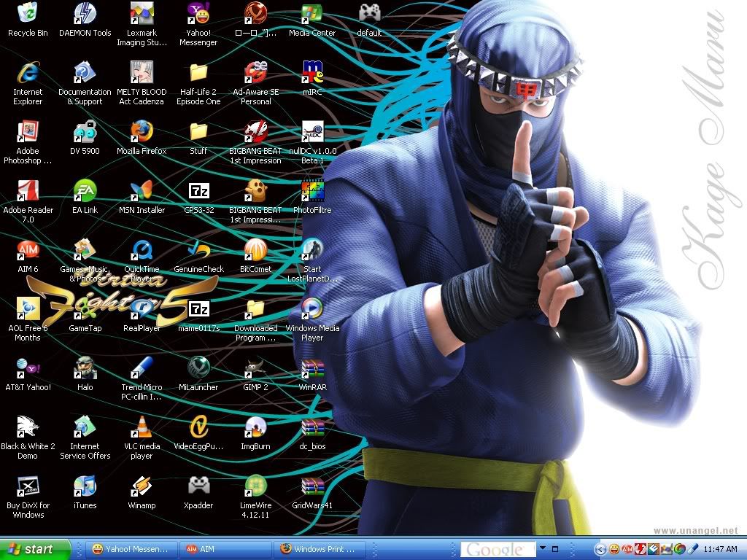Screen dimensions: 747x560
Task: Launch the Halo game shortcut
Action: point(85,367)
